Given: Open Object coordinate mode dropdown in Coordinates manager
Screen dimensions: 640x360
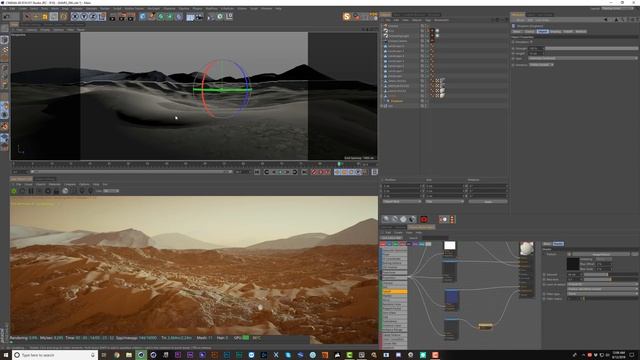Looking at the screenshot, I should [402, 201].
